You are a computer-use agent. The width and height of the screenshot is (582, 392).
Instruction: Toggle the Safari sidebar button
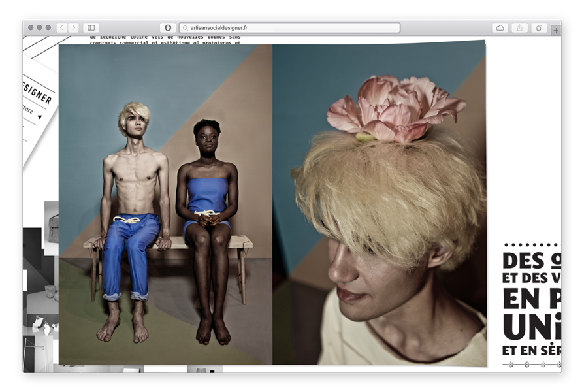tap(91, 28)
